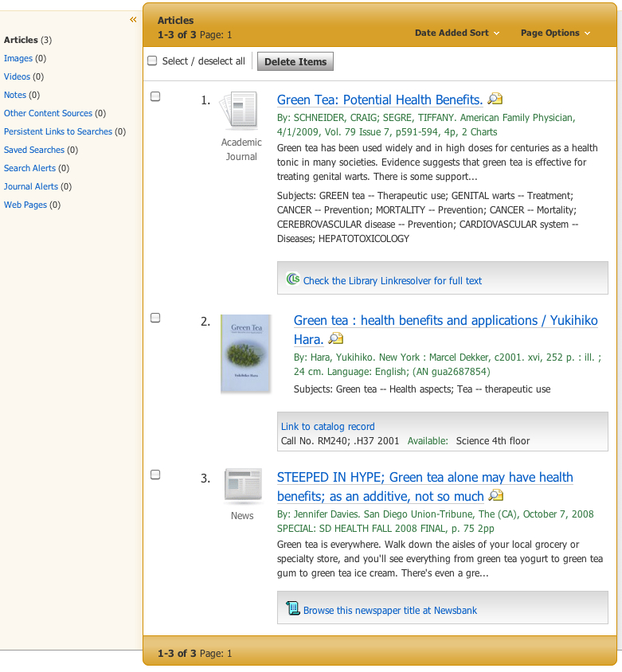The height and width of the screenshot is (672, 622).
Task: Click preview magnifier icon beside STEEPED IN HYPE title
Action: click(x=495, y=496)
